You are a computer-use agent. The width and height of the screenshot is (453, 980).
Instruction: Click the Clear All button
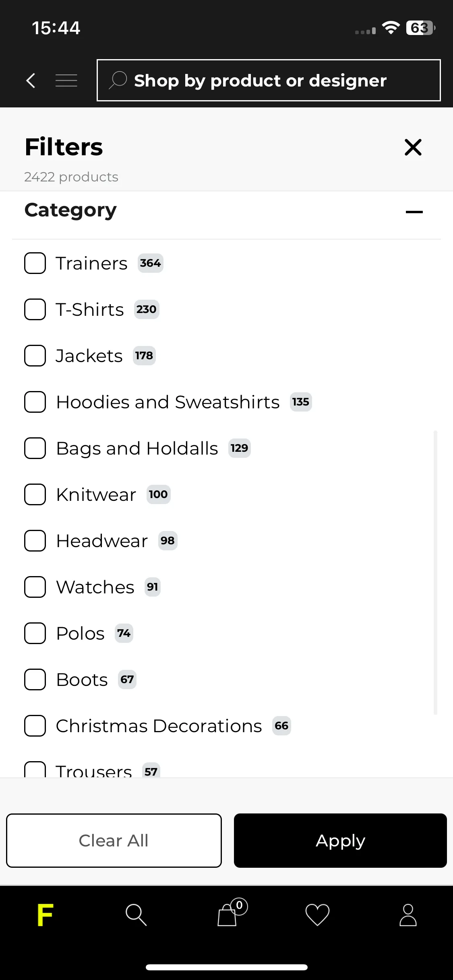[114, 840]
